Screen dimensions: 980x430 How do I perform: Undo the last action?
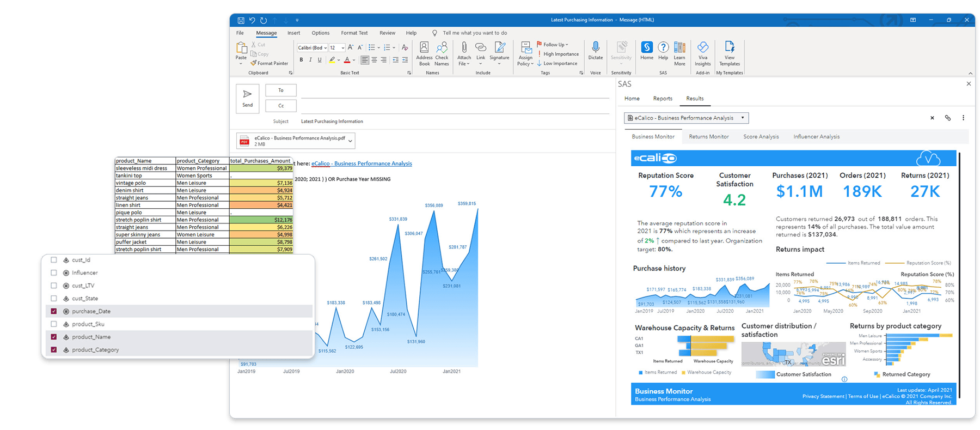coord(252,20)
